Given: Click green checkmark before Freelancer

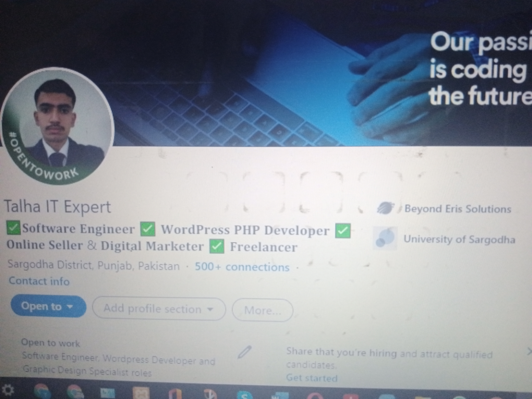Looking at the screenshot, I should [x=217, y=246].
